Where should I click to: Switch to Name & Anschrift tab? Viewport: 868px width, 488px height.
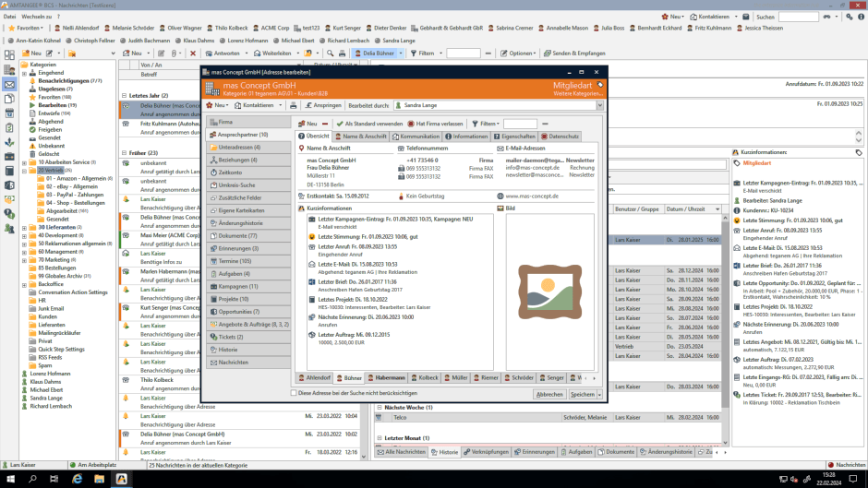360,137
